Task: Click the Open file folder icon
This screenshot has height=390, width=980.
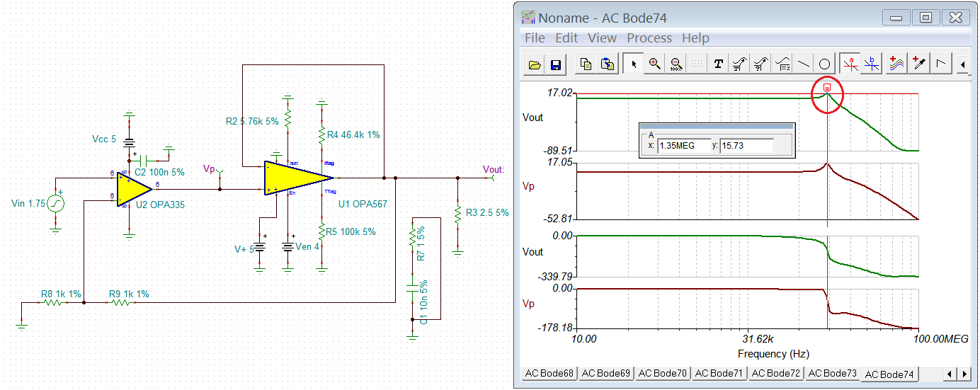Action: (x=535, y=64)
